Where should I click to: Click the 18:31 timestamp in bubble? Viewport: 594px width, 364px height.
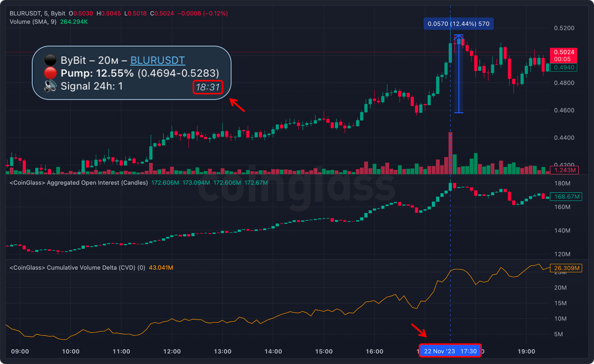(x=208, y=87)
